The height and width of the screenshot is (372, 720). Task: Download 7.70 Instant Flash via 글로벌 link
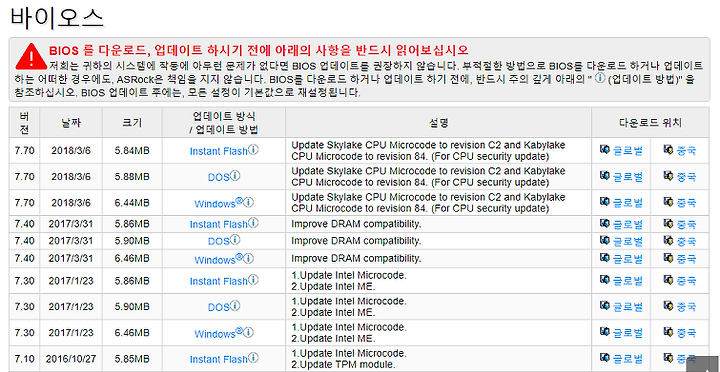tap(628, 151)
